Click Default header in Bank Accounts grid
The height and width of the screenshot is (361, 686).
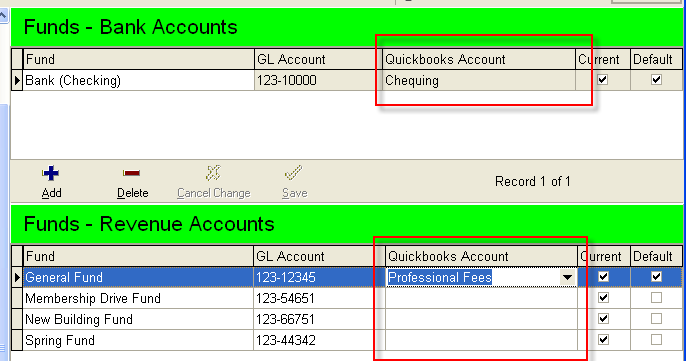[x=656, y=59]
